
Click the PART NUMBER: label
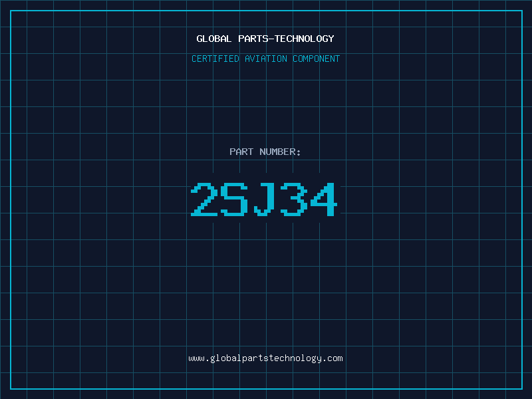click(265, 152)
